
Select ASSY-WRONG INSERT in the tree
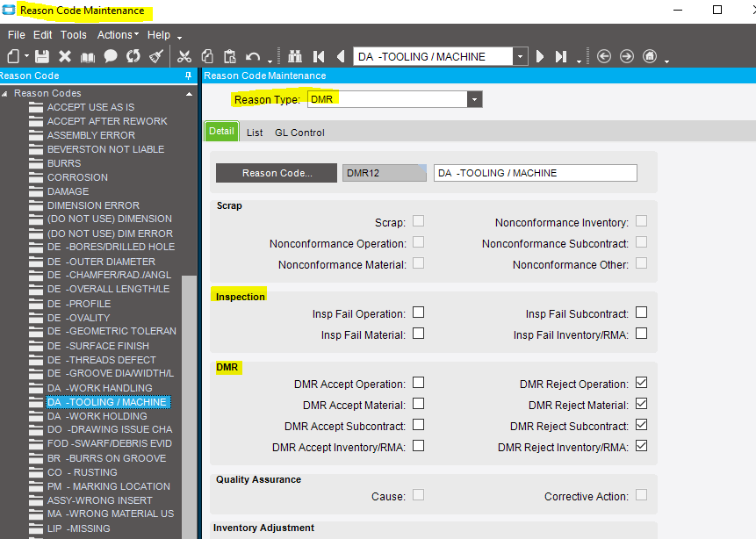click(100, 500)
